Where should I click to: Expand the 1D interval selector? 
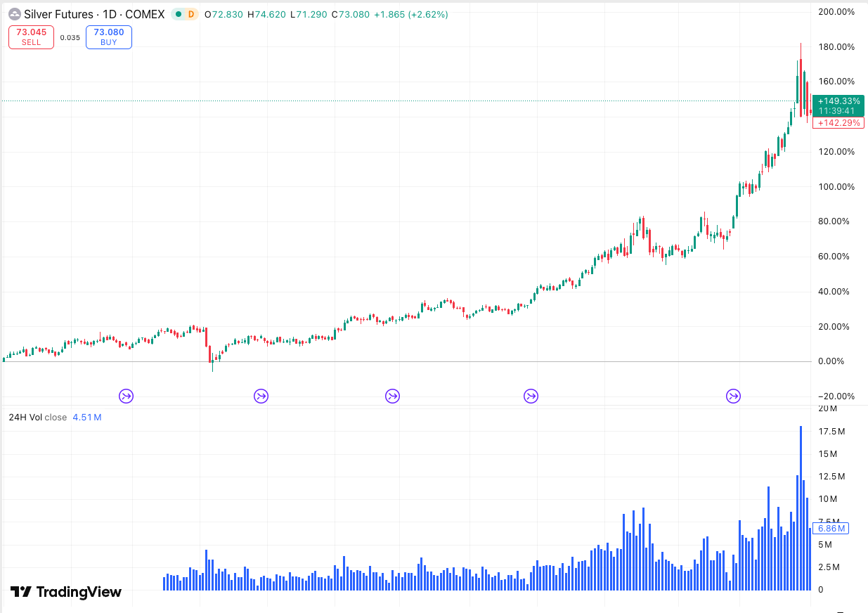[x=108, y=14]
